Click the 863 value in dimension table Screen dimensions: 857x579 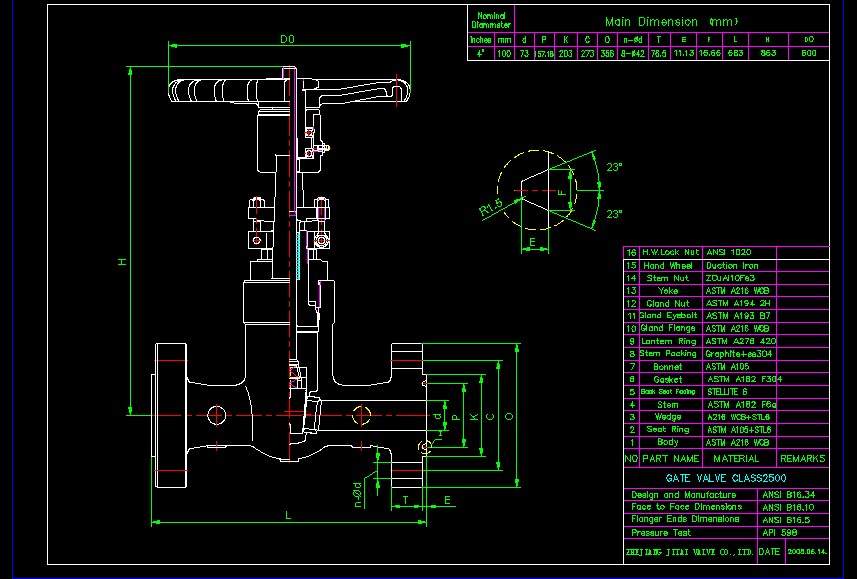[x=768, y=53]
